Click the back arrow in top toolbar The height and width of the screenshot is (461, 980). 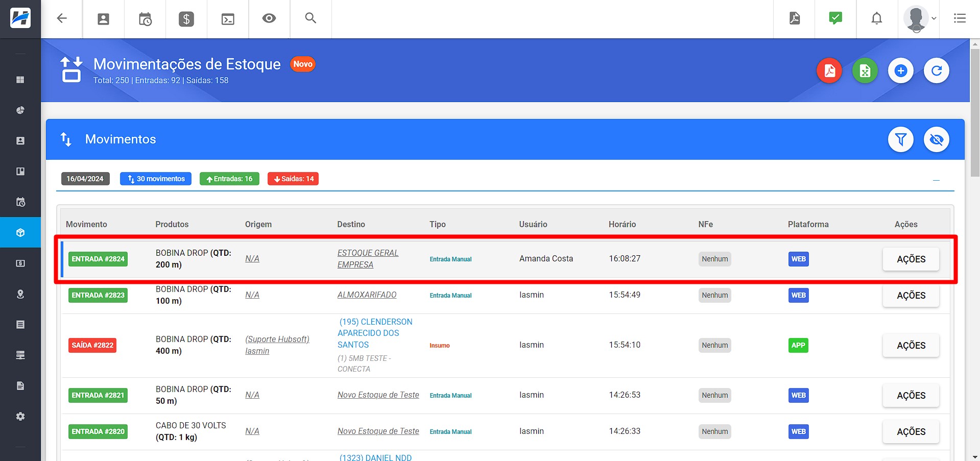62,18
